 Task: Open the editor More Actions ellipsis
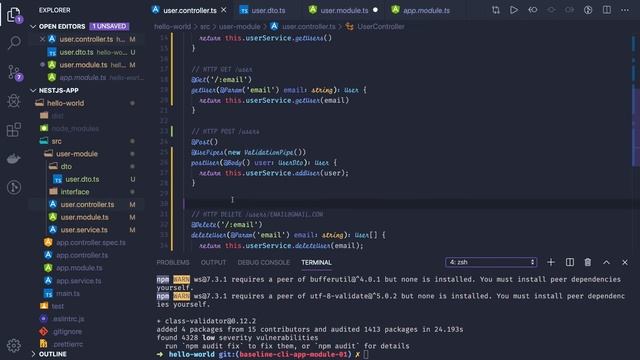625,10
